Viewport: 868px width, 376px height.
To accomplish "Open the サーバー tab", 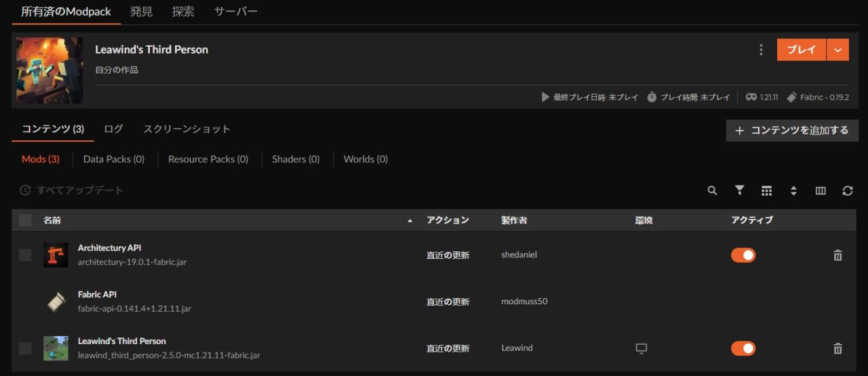I will (x=236, y=12).
